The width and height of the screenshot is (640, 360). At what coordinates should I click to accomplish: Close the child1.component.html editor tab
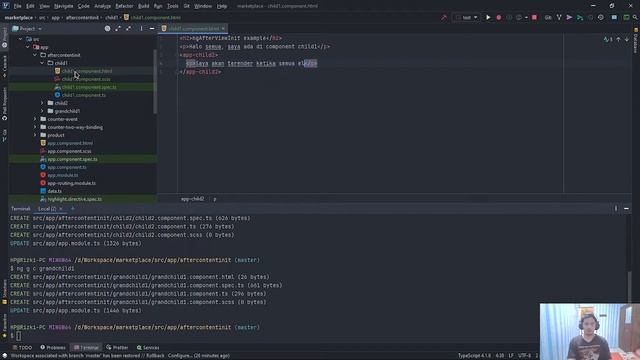pyautogui.click(x=223, y=29)
